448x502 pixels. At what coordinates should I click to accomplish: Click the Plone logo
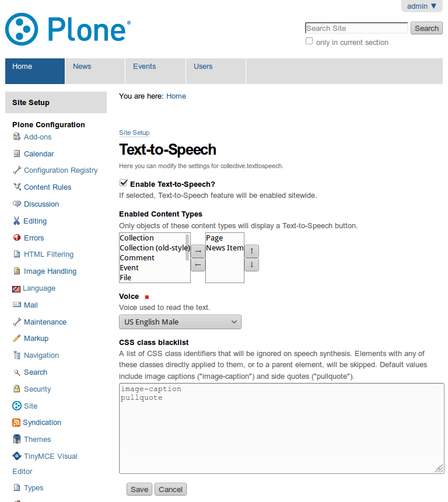(x=68, y=29)
